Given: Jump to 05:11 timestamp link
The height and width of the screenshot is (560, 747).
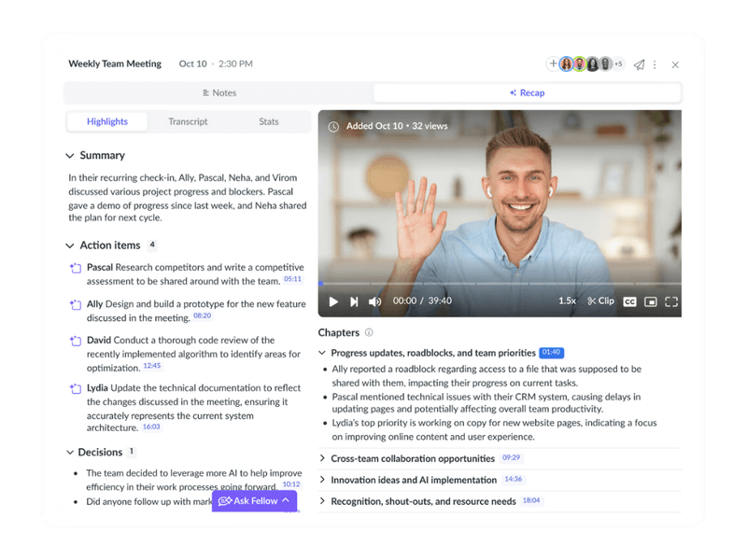Looking at the screenshot, I should pyautogui.click(x=292, y=279).
